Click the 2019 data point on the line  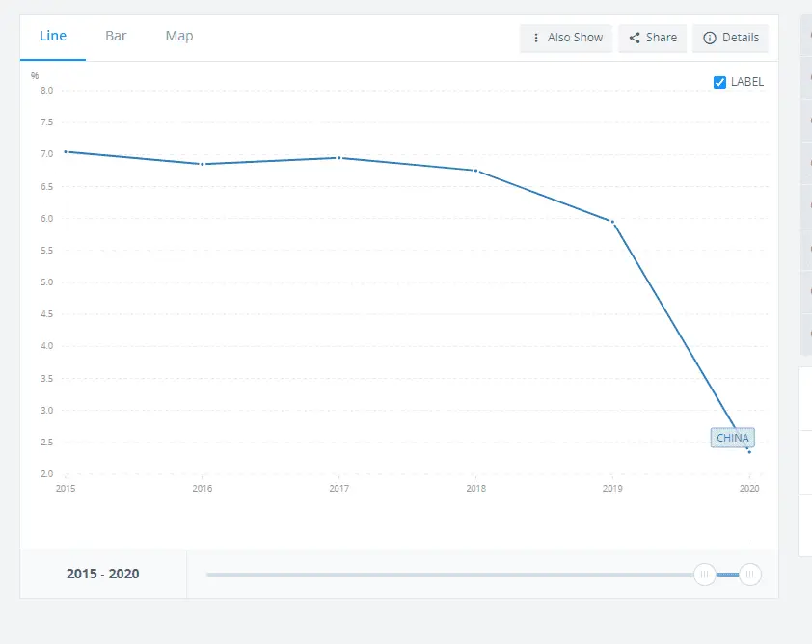tap(612, 222)
